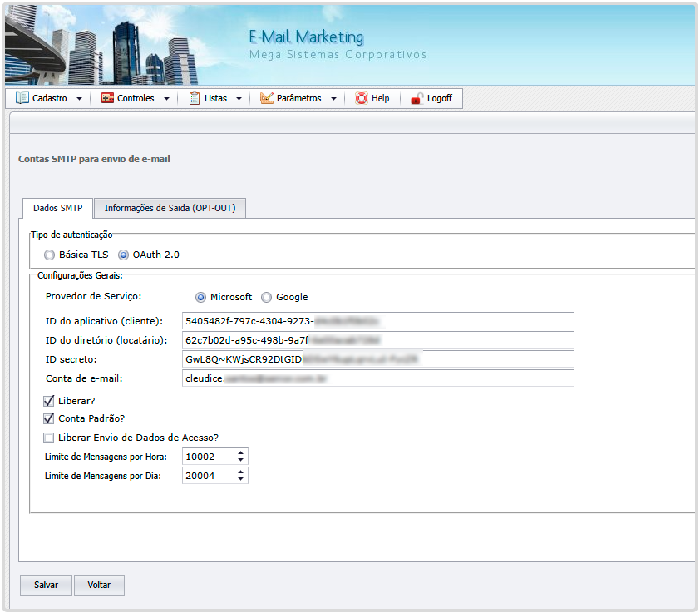Image resolution: width=700 pixels, height=613 pixels.
Task: Open the Listas menu label
Action: (x=215, y=98)
